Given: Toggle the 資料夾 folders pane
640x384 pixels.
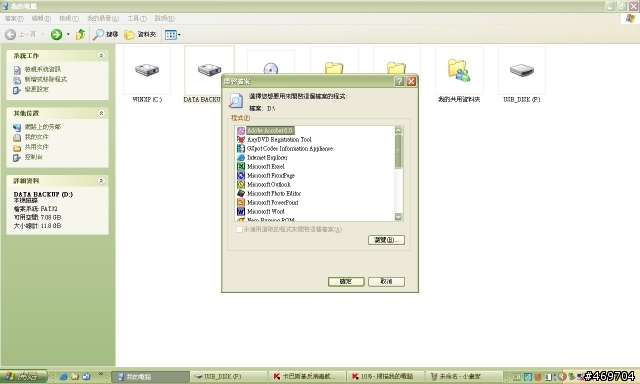Looking at the screenshot, I should 140,35.
